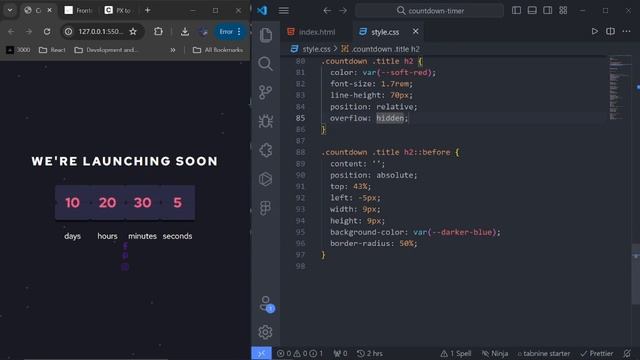The width and height of the screenshot is (640, 360).
Task: Open the React bookmarks folder
Action: click(52, 50)
